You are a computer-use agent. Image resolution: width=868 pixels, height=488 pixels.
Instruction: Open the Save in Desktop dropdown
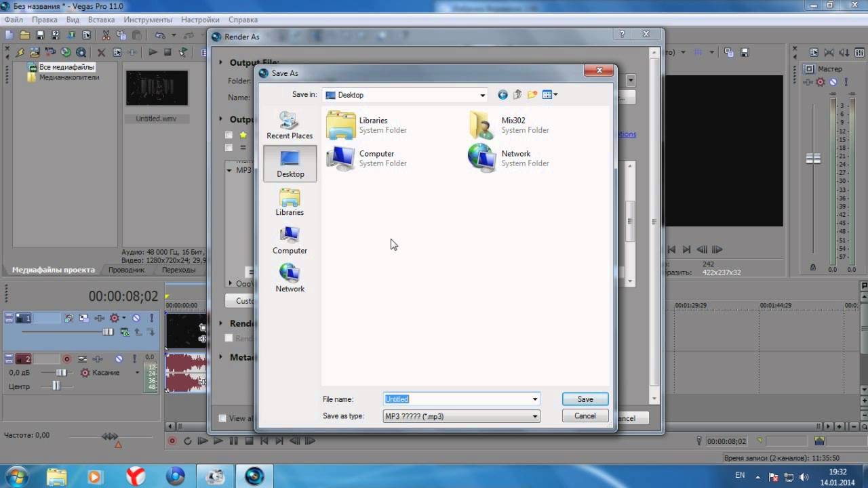[483, 95]
